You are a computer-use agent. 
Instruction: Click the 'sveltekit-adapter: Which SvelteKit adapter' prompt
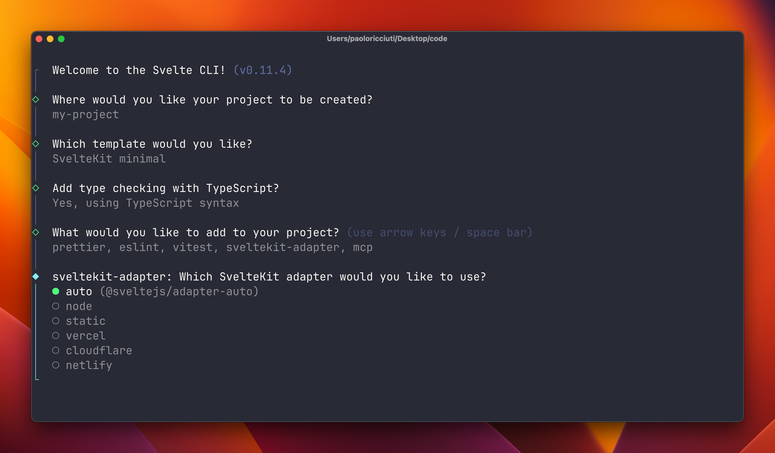tap(269, 277)
